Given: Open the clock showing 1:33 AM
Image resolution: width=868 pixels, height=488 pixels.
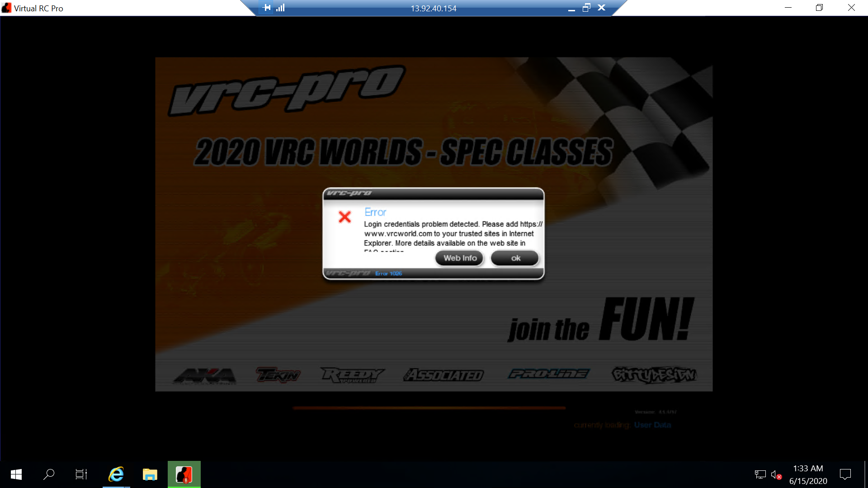Looking at the screenshot, I should click(x=808, y=474).
